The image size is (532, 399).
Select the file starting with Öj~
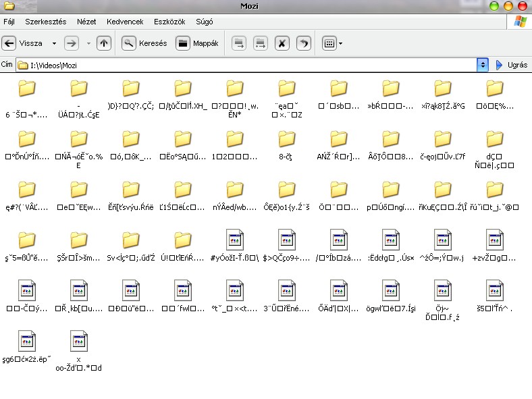coord(443,300)
